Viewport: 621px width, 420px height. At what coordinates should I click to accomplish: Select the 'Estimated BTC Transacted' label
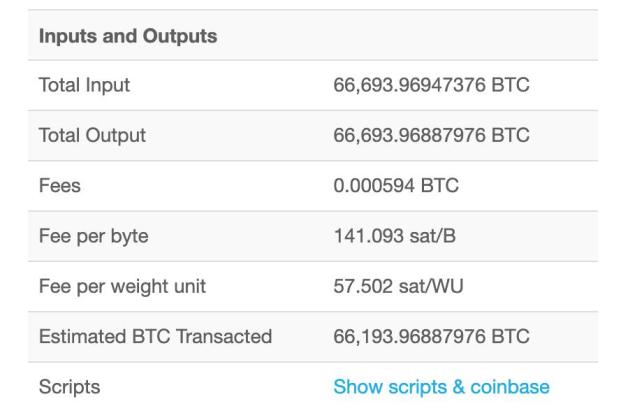(155, 336)
